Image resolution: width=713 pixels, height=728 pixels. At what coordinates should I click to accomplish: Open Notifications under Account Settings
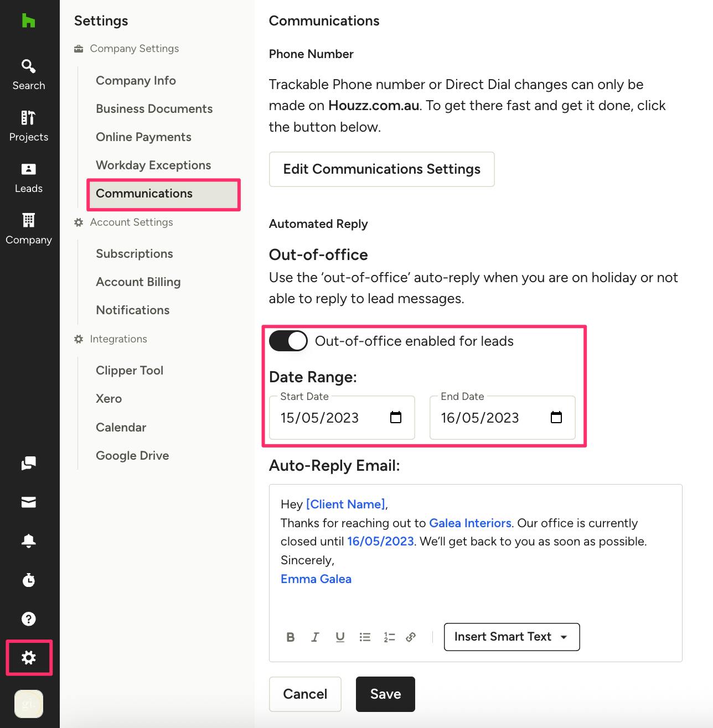tap(133, 310)
